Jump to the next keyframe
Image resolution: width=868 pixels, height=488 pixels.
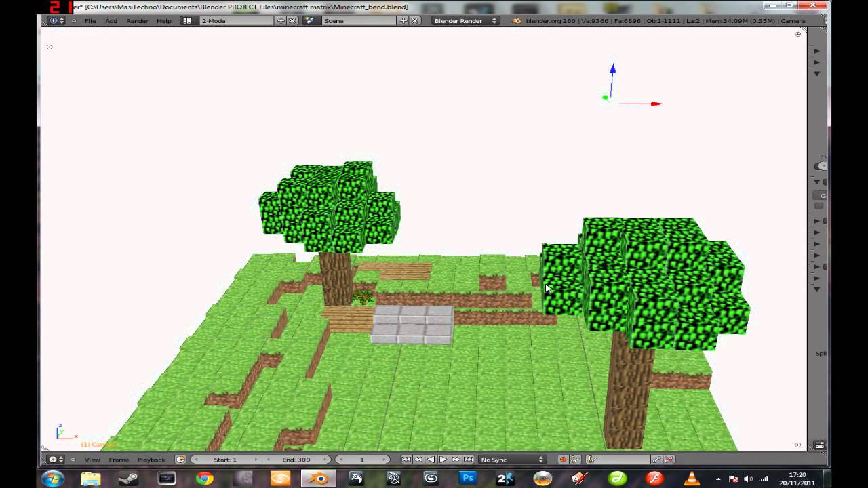click(456, 459)
